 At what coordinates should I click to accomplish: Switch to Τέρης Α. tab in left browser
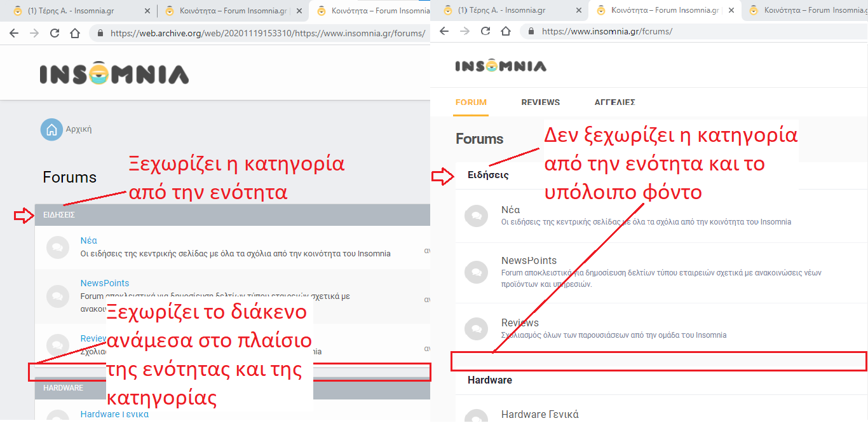tap(71, 11)
